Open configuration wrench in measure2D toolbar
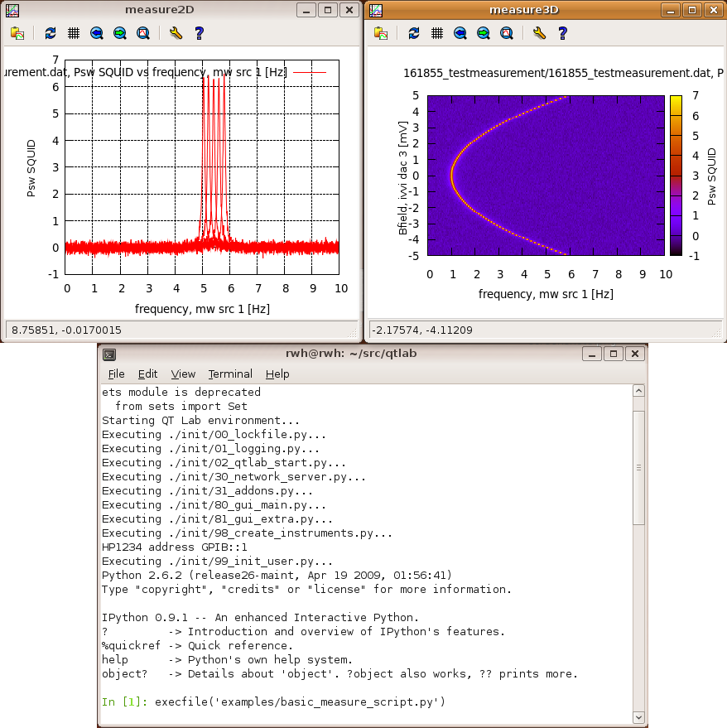This screenshot has width=727, height=728. (x=176, y=33)
